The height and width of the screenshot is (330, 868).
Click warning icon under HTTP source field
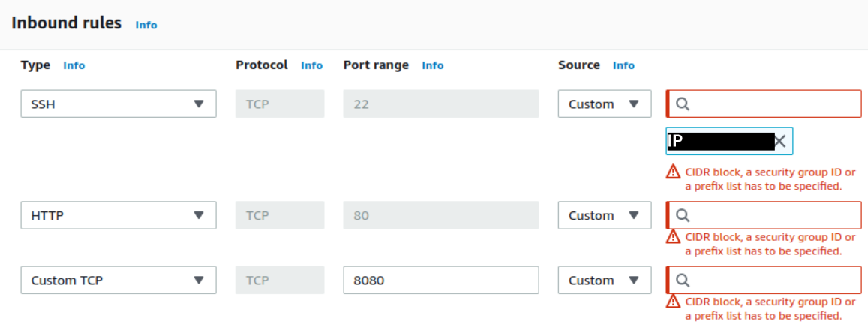coord(673,237)
